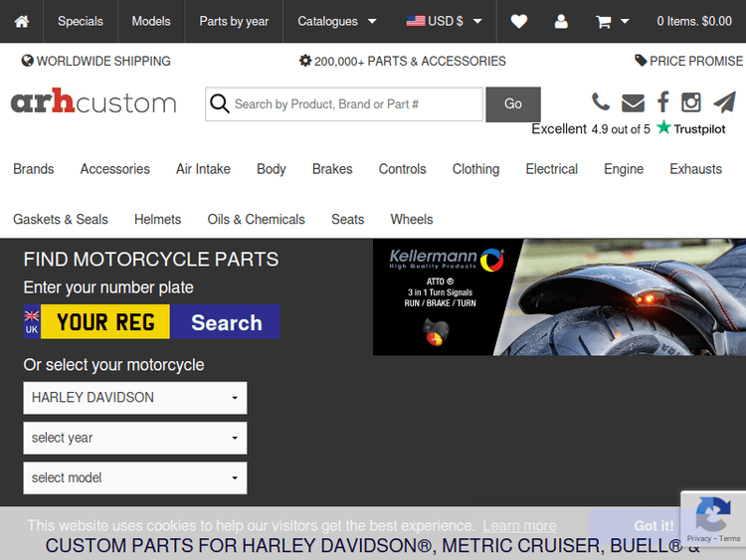Screen dimensions: 746x560
Task: Browse the Air Intake category
Action: coord(203,169)
